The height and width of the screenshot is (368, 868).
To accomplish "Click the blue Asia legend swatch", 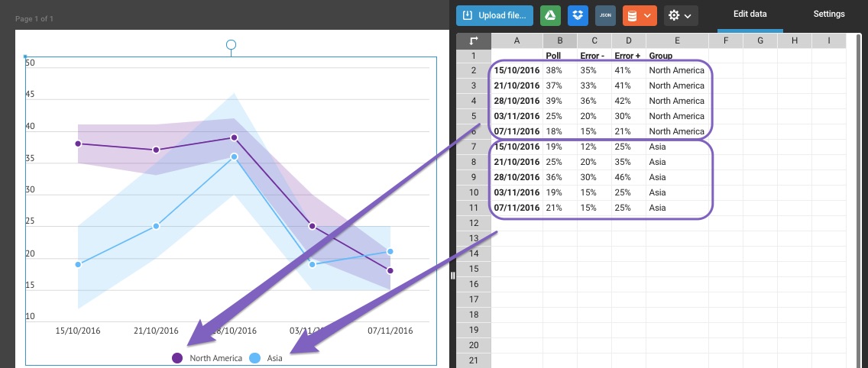I will [255, 358].
